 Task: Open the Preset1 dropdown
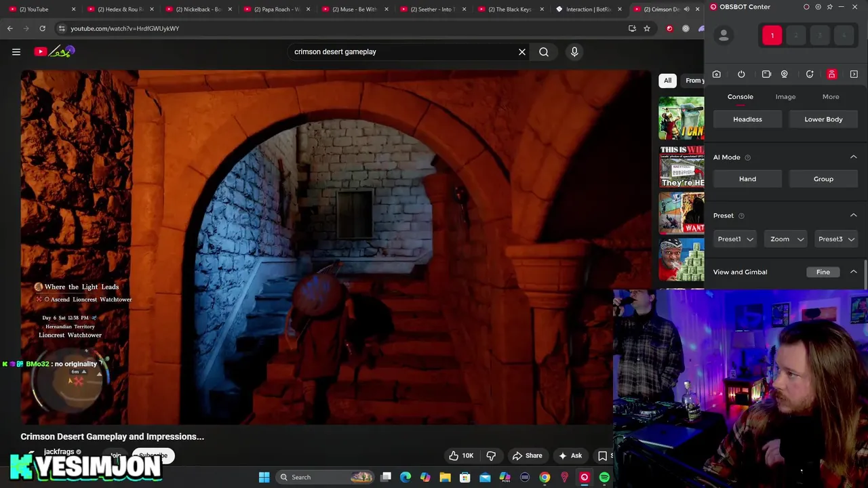tap(735, 239)
